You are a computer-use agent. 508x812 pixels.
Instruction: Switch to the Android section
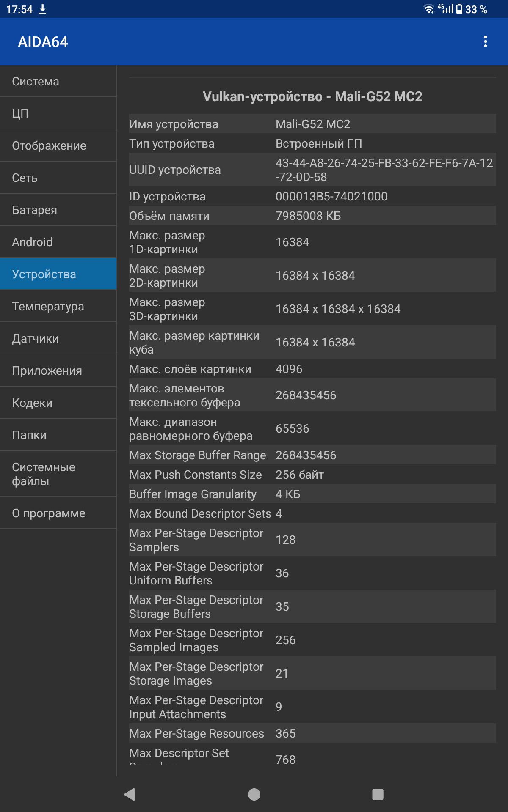tap(58, 242)
